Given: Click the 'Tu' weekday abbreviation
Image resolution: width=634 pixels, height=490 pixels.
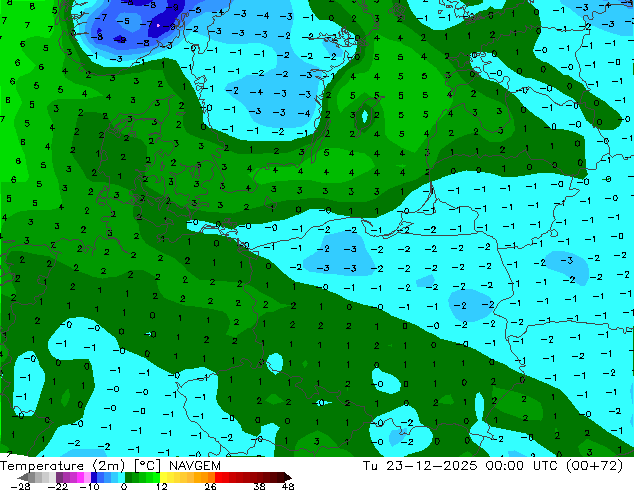Looking at the screenshot, I should click(x=370, y=466).
